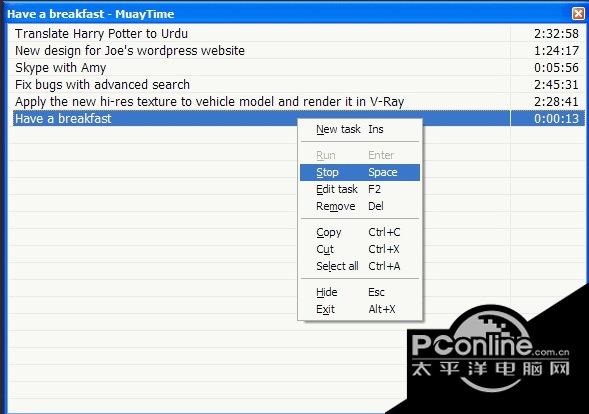Select the Joe's wordpress website task
The image size is (589, 414).
130,51
